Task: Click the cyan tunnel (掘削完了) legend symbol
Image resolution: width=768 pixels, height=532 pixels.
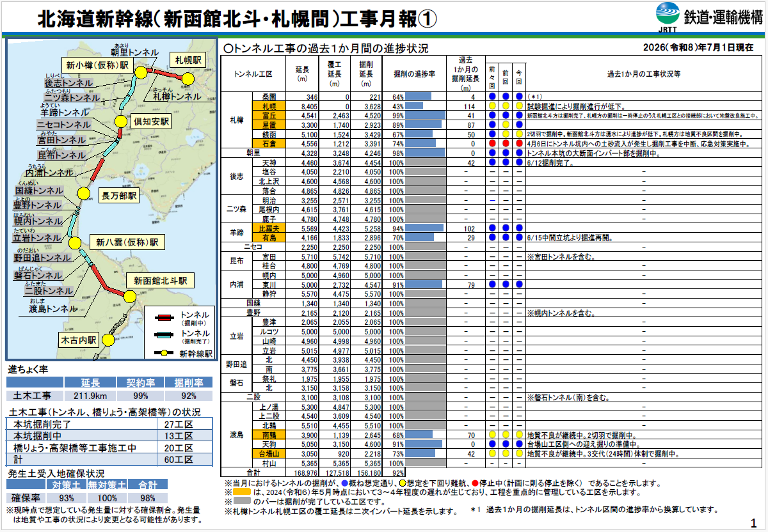Action: click(164, 336)
